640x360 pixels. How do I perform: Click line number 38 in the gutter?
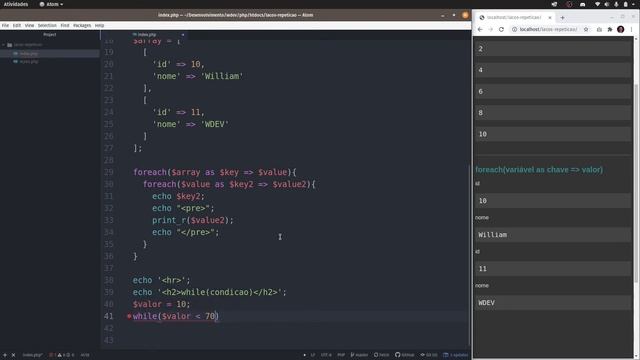109,280
